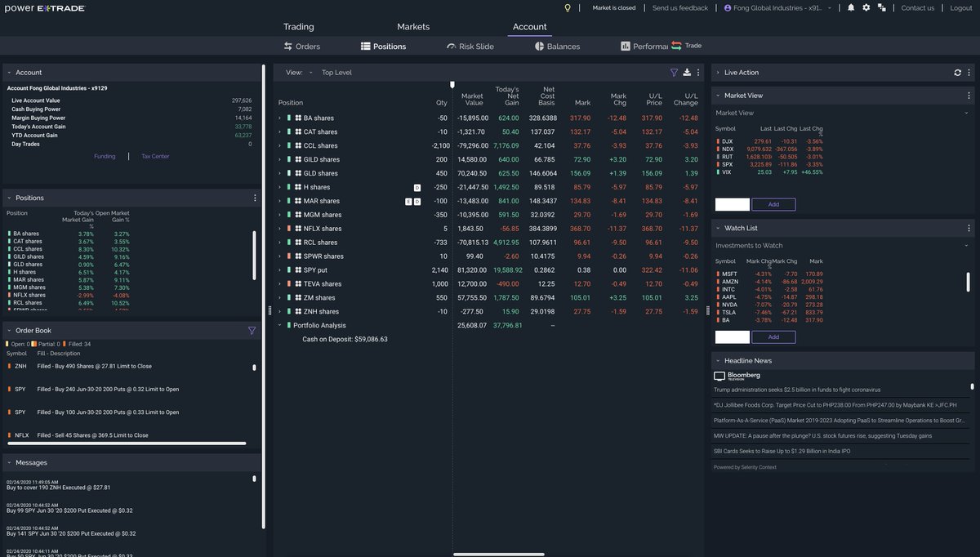Select the Account tab
Screen dimensions: 980x557
click(x=529, y=27)
